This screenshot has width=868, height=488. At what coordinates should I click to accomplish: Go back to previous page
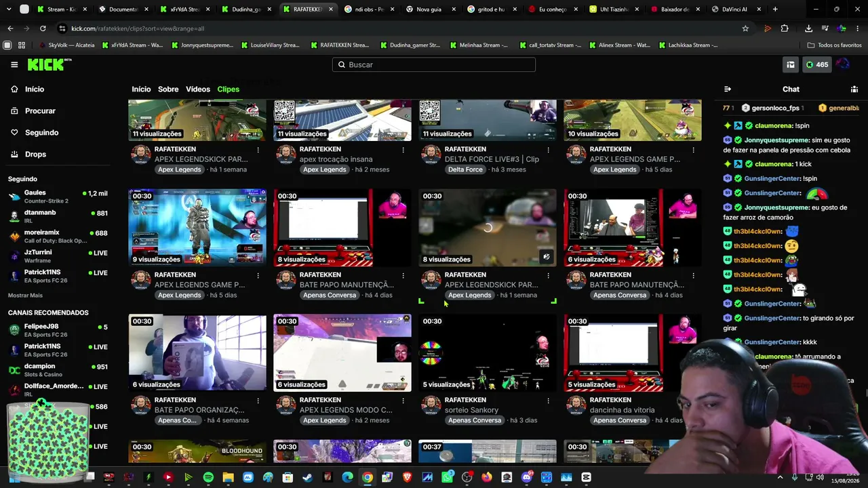pos(10,28)
